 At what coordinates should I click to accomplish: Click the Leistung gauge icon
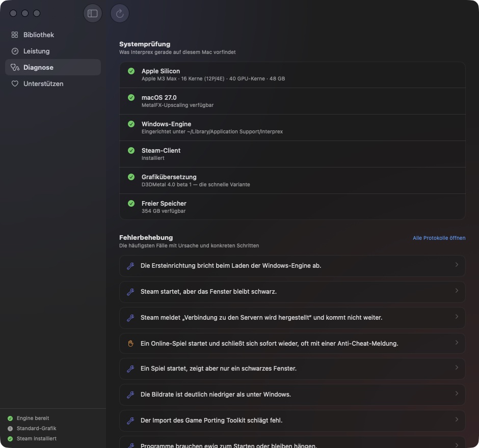coord(15,51)
